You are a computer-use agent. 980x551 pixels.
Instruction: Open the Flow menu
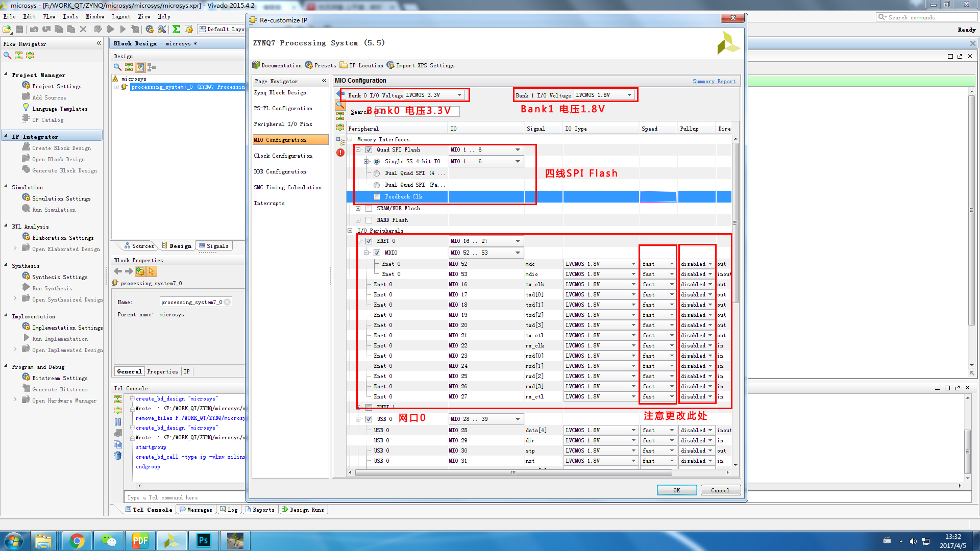point(50,17)
